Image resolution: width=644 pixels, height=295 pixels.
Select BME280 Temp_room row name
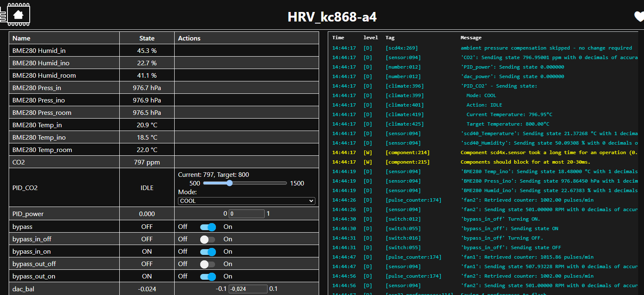point(42,150)
